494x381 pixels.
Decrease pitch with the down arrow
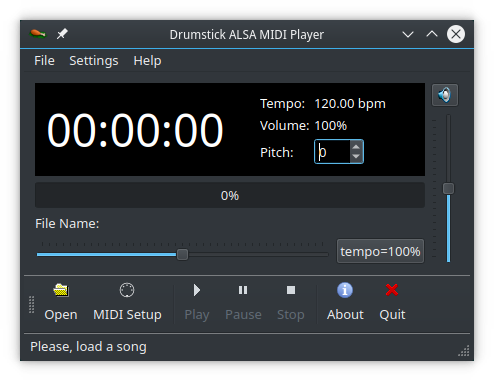point(356,156)
